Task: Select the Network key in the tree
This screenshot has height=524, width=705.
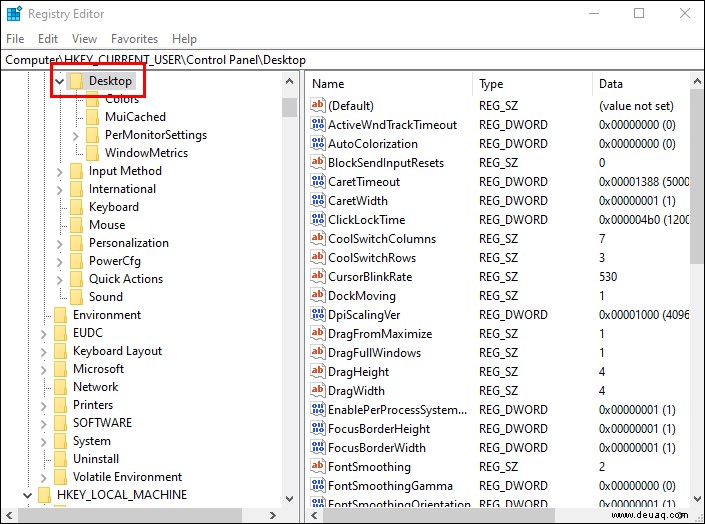Action: (95, 387)
